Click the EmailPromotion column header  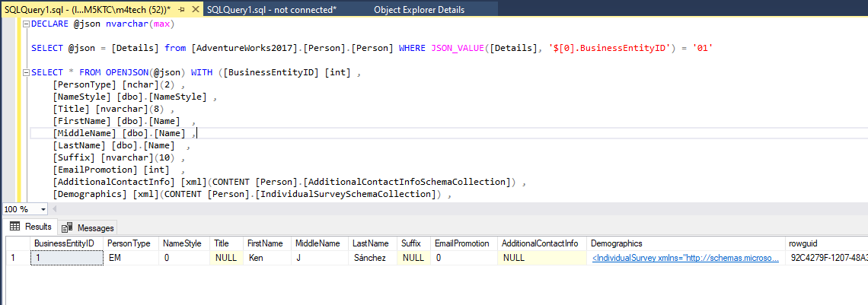click(462, 243)
